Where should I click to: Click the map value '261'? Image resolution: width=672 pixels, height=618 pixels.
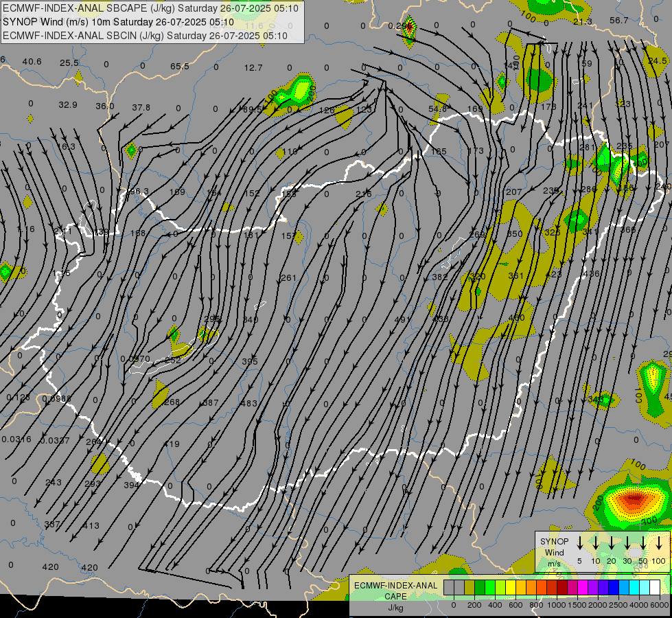tap(288, 278)
